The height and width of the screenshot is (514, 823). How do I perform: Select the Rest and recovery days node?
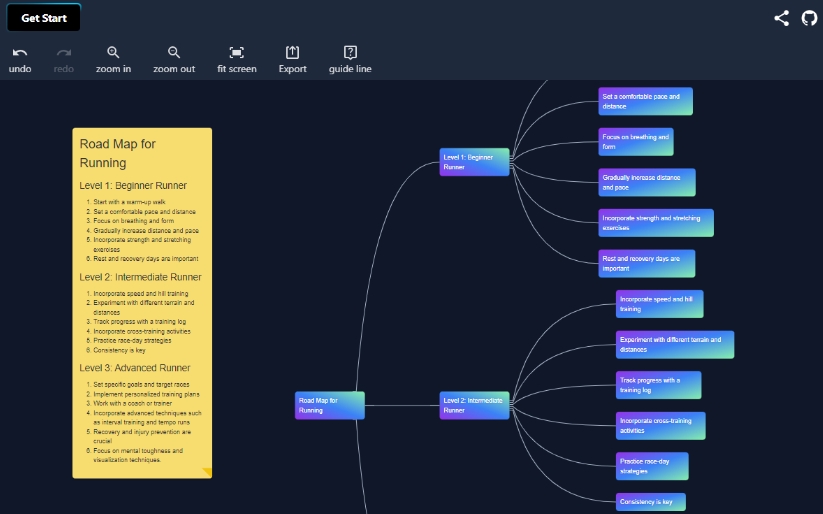coord(647,263)
